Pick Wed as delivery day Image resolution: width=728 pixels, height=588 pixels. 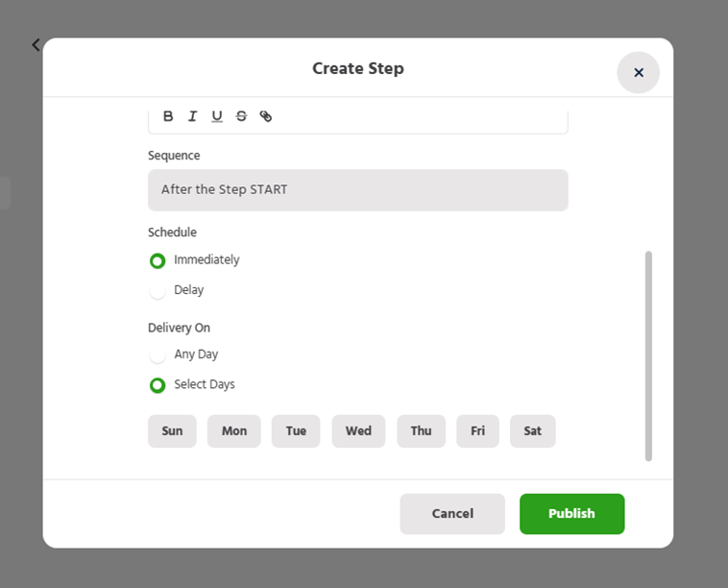pyautogui.click(x=358, y=431)
